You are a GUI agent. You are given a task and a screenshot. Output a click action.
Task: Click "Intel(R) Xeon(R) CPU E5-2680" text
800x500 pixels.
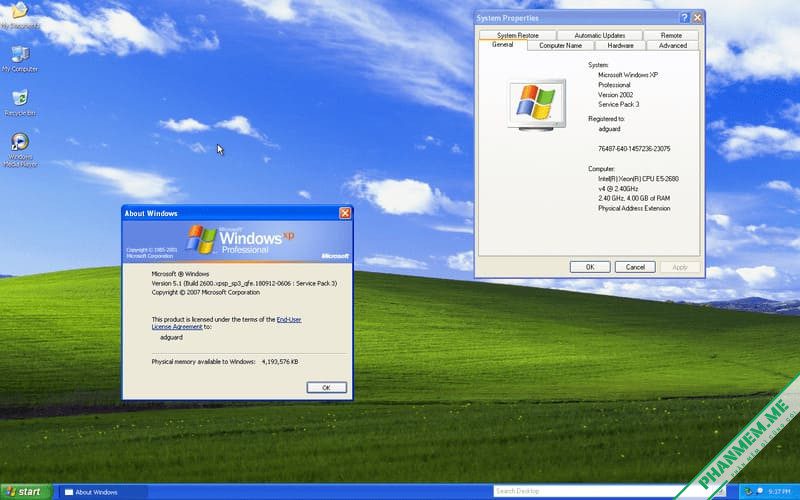[x=638, y=179]
